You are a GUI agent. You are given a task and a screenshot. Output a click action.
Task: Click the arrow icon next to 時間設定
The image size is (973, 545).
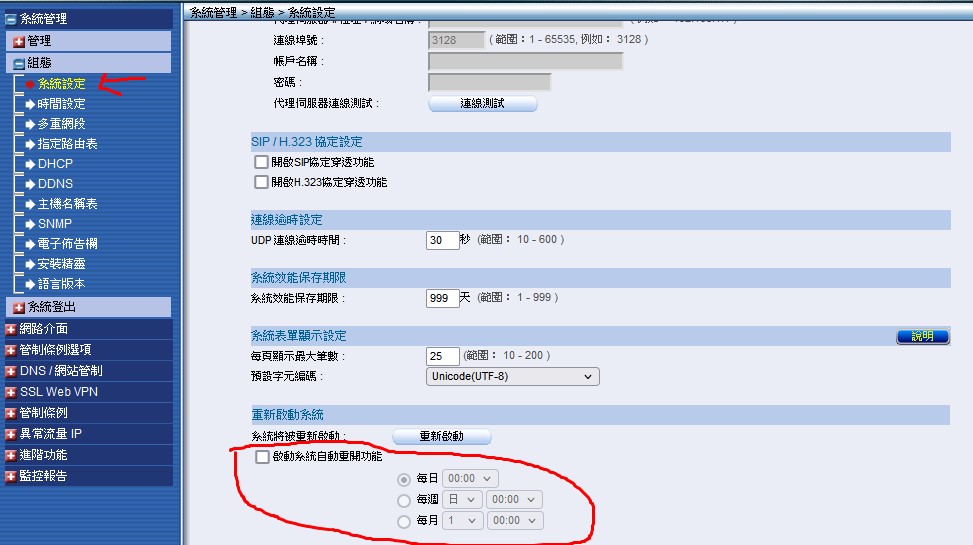(x=30, y=104)
